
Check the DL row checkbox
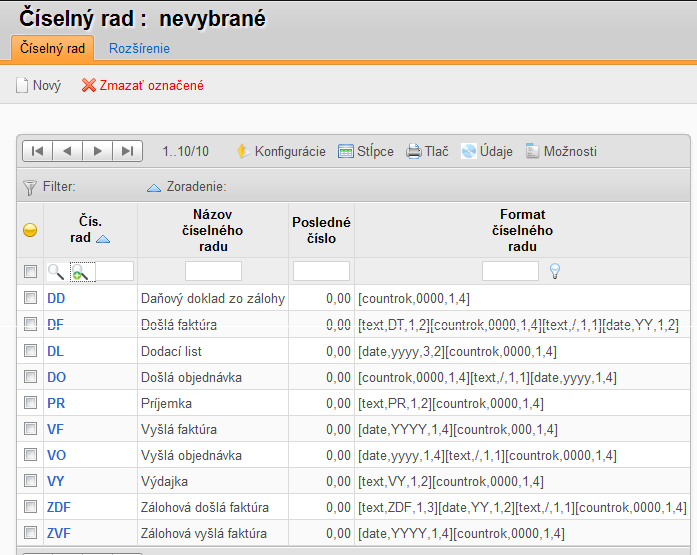point(30,350)
